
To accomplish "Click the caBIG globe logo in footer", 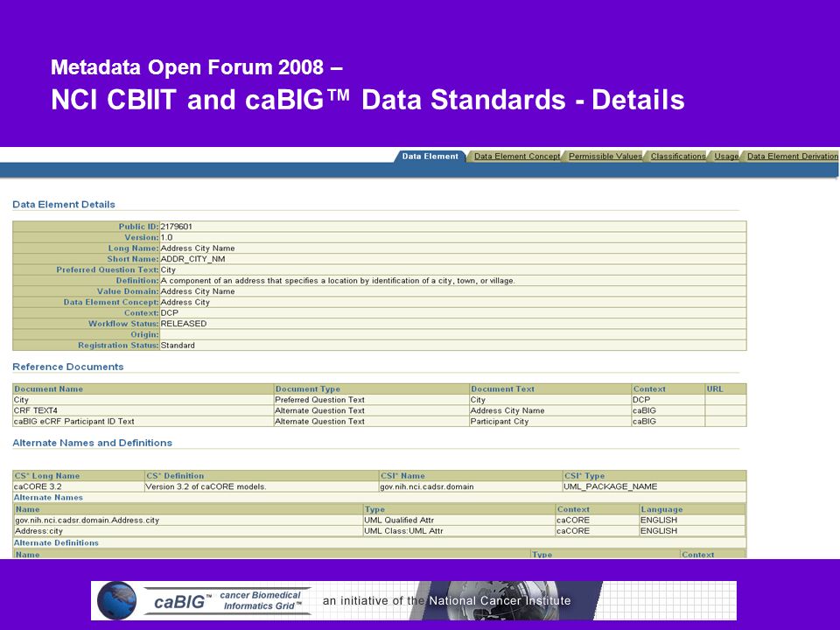I will 116,600.
